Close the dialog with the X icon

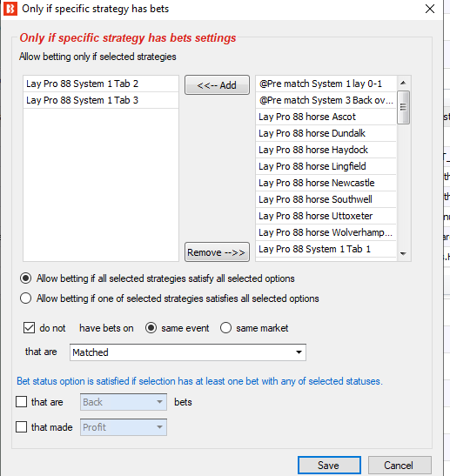tap(430, 9)
